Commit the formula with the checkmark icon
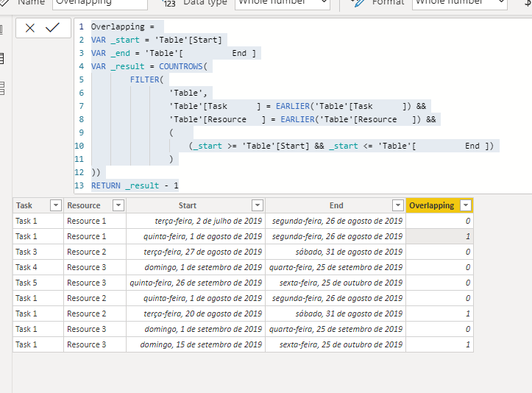The image size is (532, 393). [x=52, y=27]
